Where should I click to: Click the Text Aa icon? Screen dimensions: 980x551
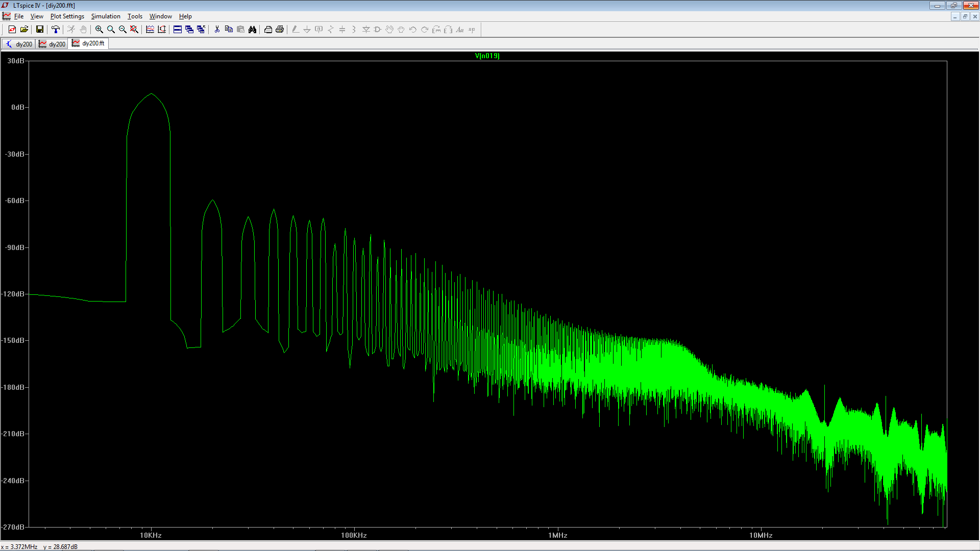click(x=460, y=30)
